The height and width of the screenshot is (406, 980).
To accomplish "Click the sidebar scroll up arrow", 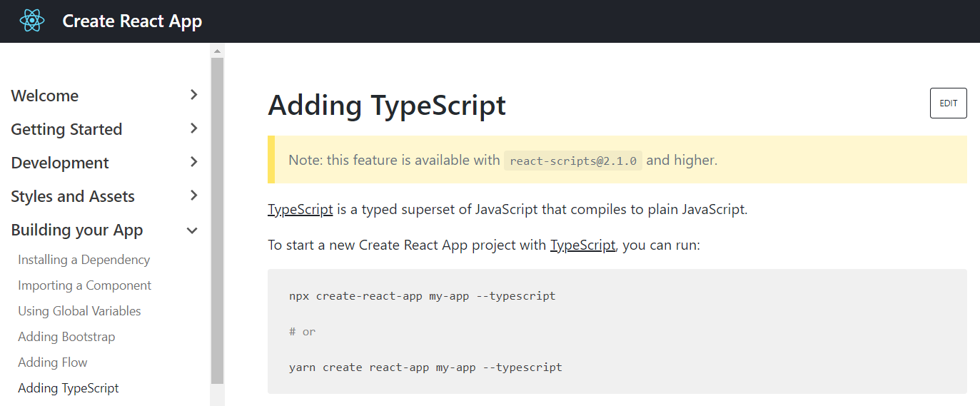I will click(x=218, y=51).
